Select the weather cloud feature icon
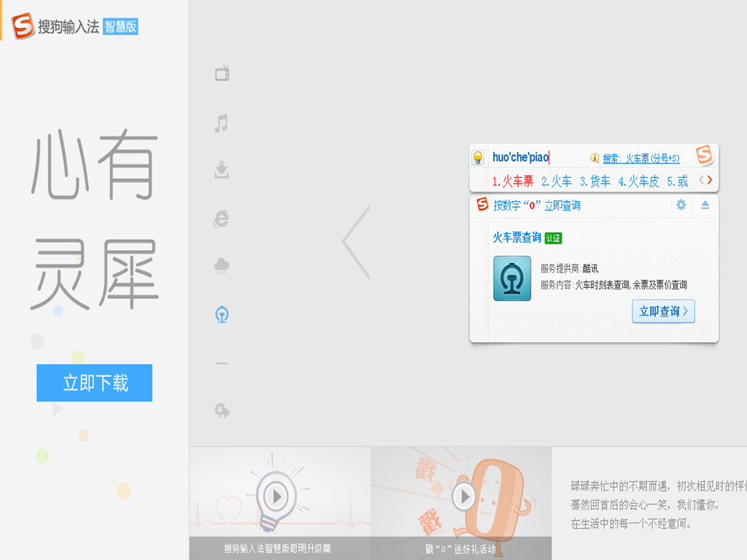This screenshot has width=747, height=560. point(222,265)
